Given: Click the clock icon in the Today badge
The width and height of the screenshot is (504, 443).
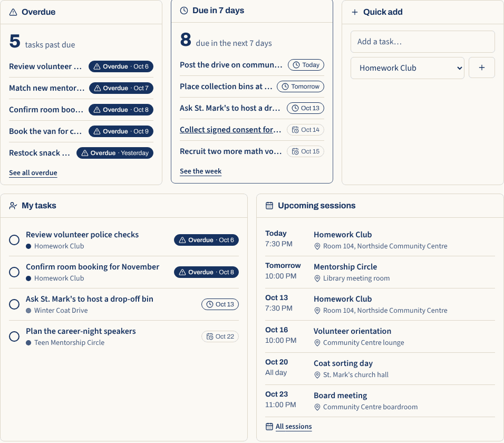Looking at the screenshot, I should (296, 65).
